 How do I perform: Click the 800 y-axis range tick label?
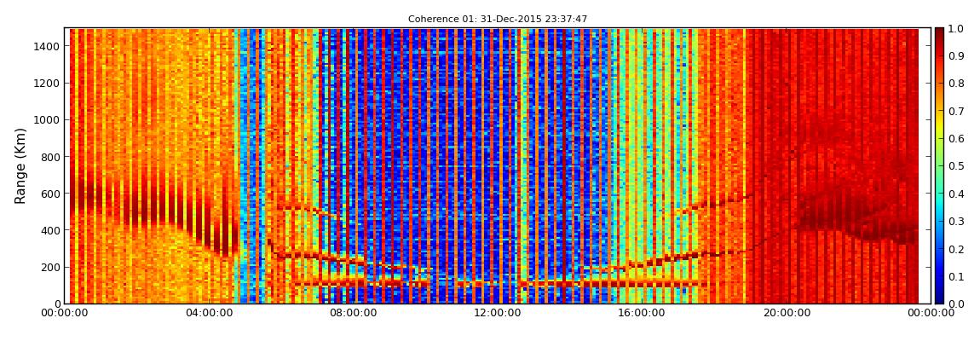click(x=50, y=157)
